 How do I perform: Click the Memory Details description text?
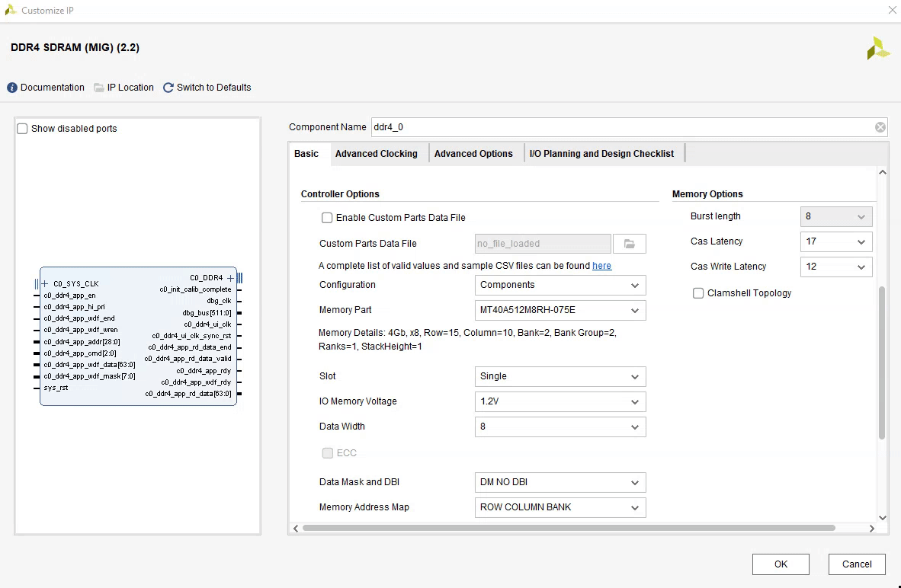tap(468, 340)
